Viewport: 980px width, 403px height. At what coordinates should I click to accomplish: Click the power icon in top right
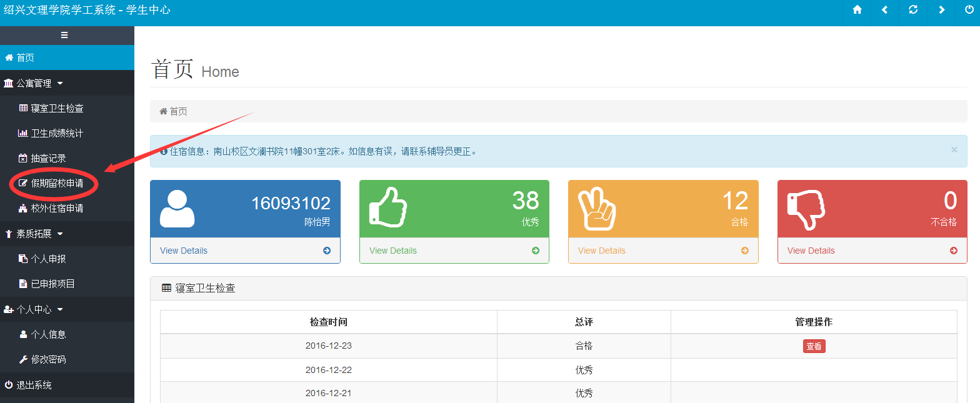click(969, 10)
